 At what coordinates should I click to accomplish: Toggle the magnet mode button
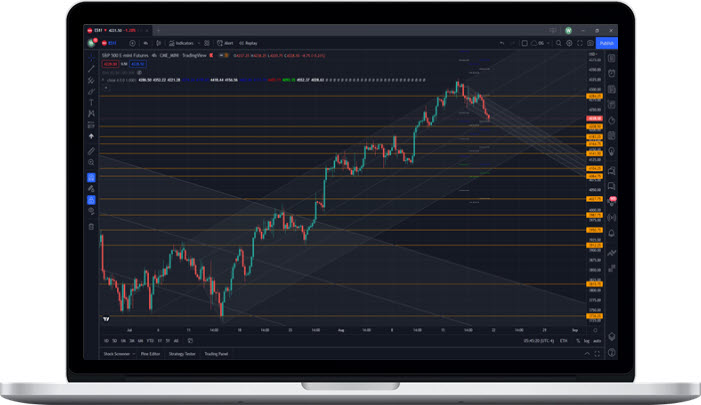point(91,177)
